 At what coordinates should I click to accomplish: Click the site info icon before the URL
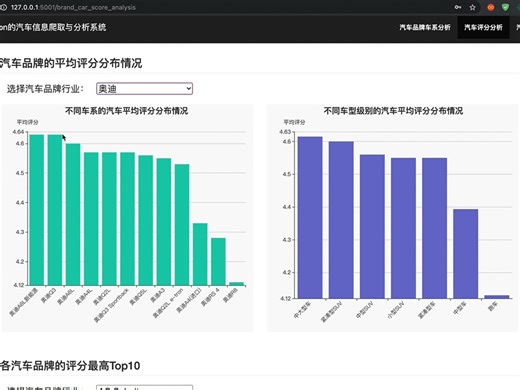pos(3,7)
